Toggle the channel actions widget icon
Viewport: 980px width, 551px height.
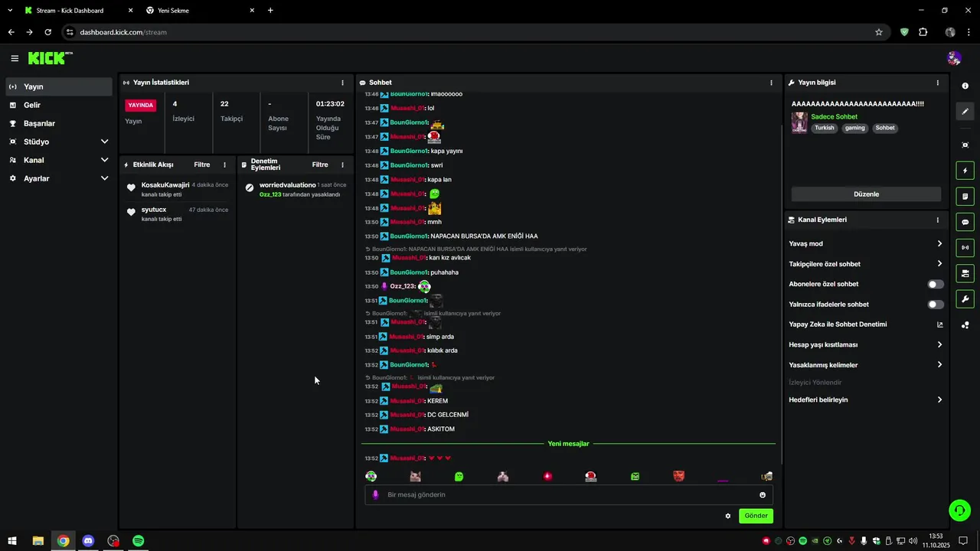point(965,273)
